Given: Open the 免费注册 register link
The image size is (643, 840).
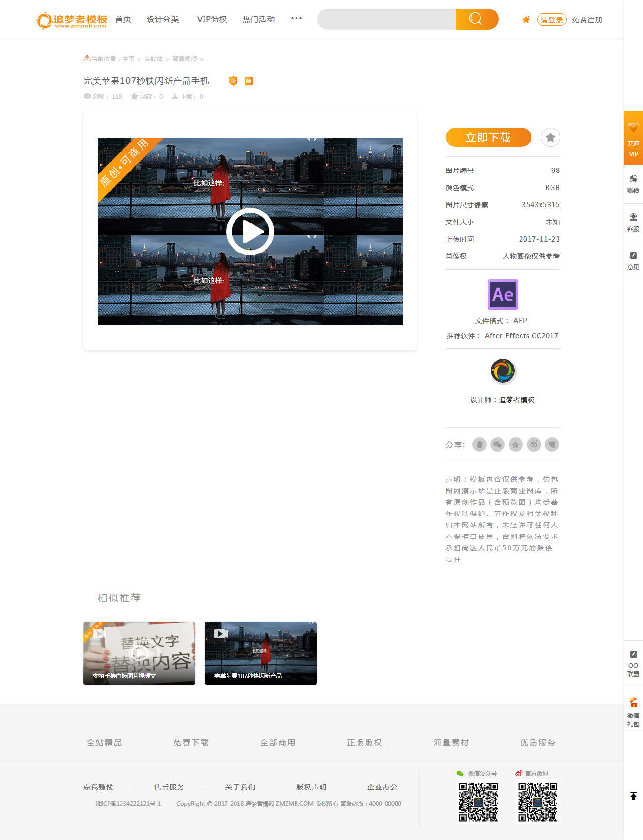Looking at the screenshot, I should click(x=587, y=20).
